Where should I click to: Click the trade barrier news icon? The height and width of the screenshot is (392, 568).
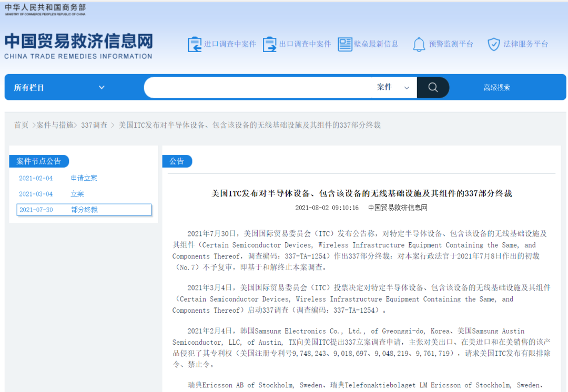[345, 44]
